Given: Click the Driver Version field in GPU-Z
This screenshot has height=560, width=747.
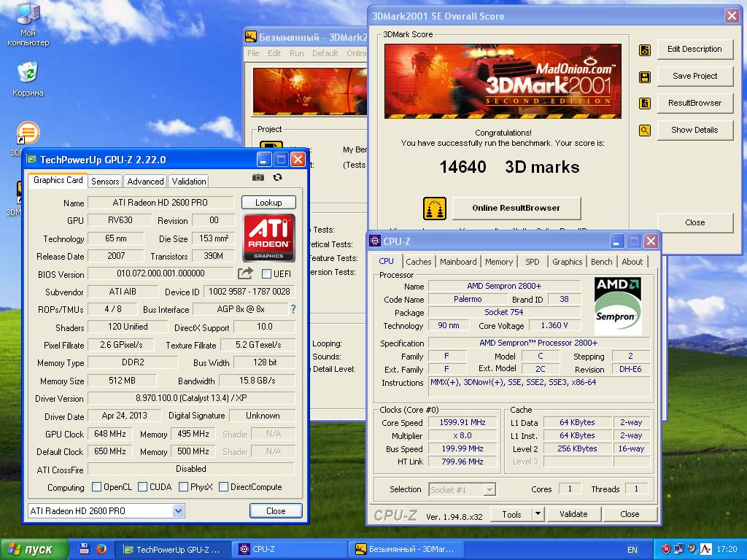Looking at the screenshot, I should tap(192, 398).
